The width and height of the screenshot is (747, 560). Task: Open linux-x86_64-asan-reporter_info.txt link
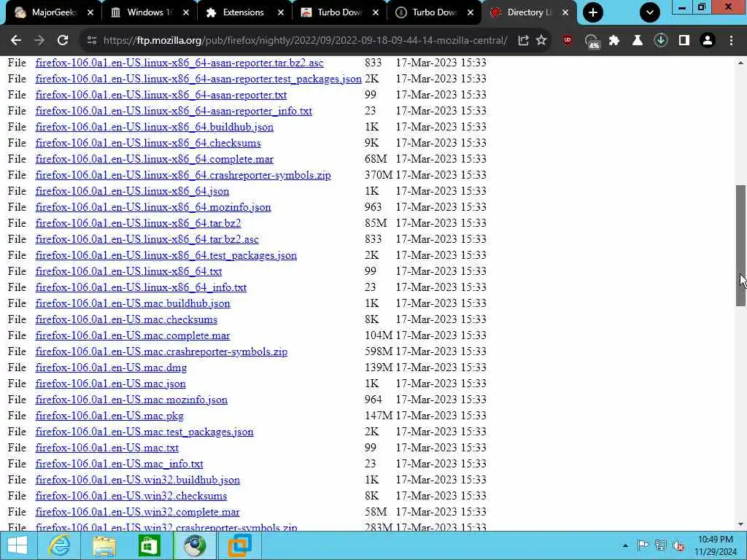coord(174,111)
